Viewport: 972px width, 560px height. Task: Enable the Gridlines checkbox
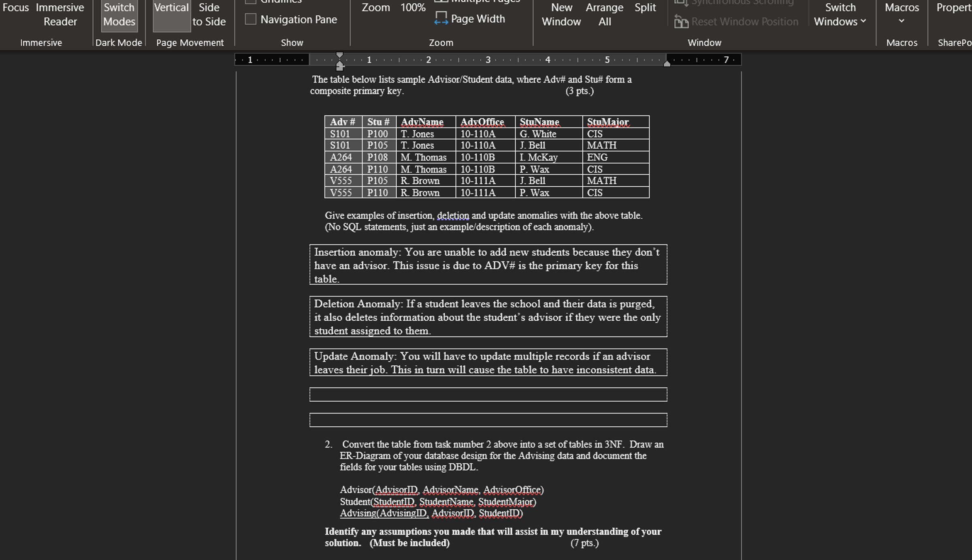click(x=251, y=2)
